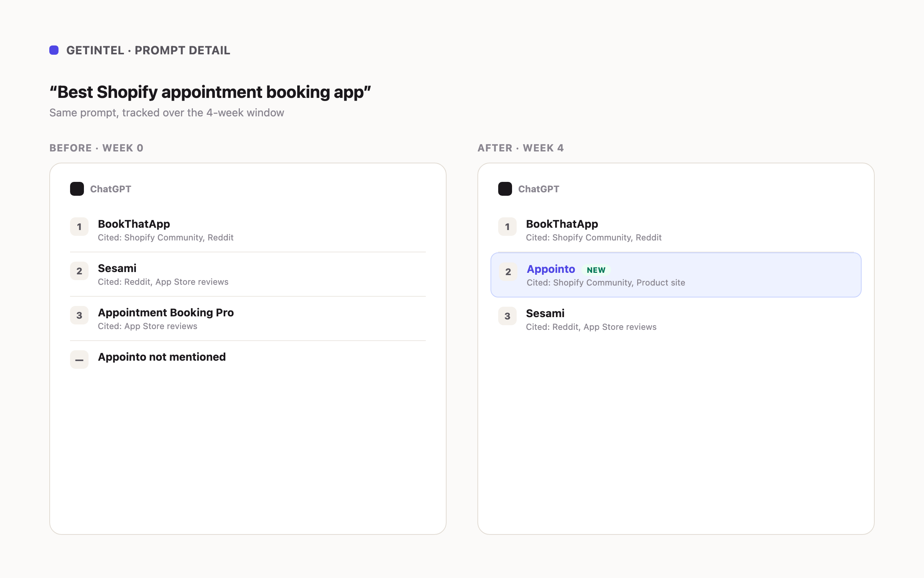Click the dash badge beside Appointo not mentioned
Image resolution: width=924 pixels, height=578 pixels.
[x=79, y=360]
